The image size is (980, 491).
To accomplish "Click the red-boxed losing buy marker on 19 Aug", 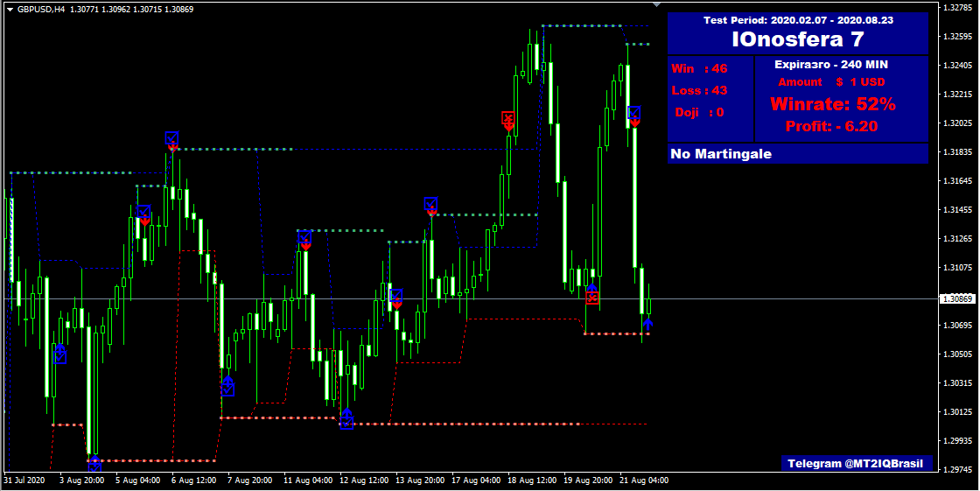I will pos(592,296).
